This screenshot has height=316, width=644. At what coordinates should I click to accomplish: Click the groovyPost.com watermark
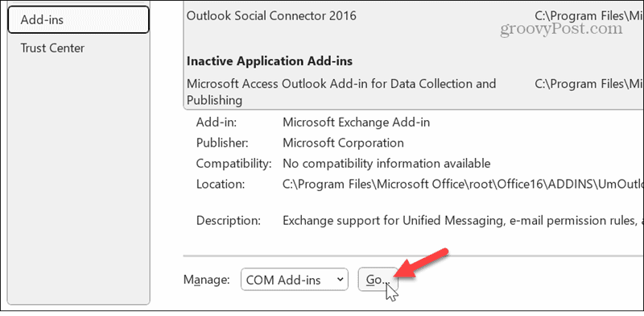[561, 29]
